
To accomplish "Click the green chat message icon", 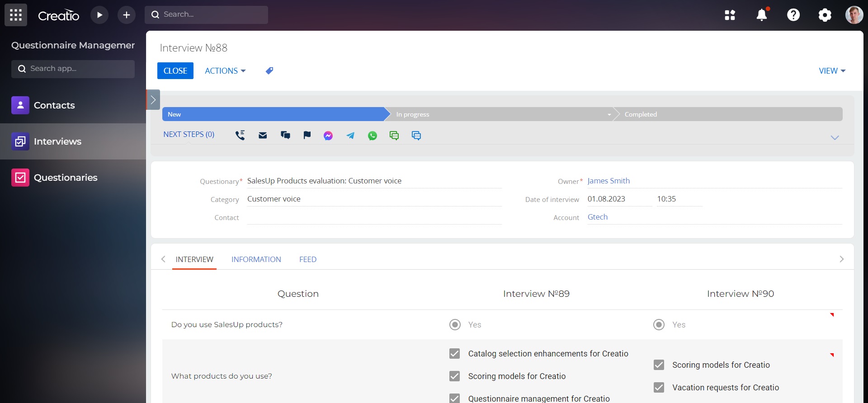I will 394,136.
